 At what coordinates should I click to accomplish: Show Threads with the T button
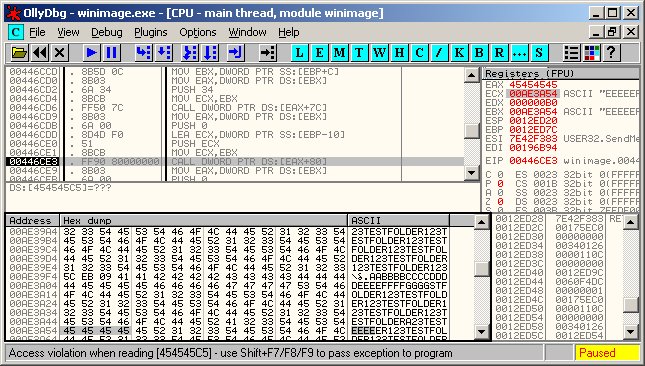[359, 53]
